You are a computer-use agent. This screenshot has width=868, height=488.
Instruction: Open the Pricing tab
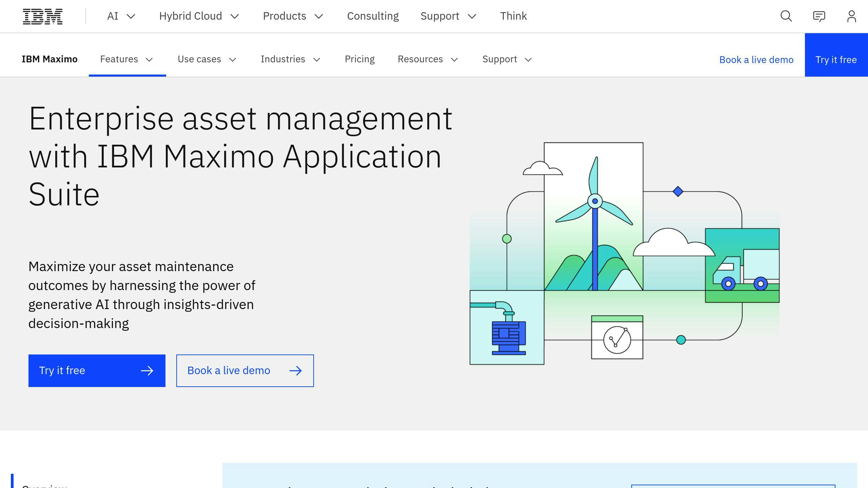click(x=360, y=59)
